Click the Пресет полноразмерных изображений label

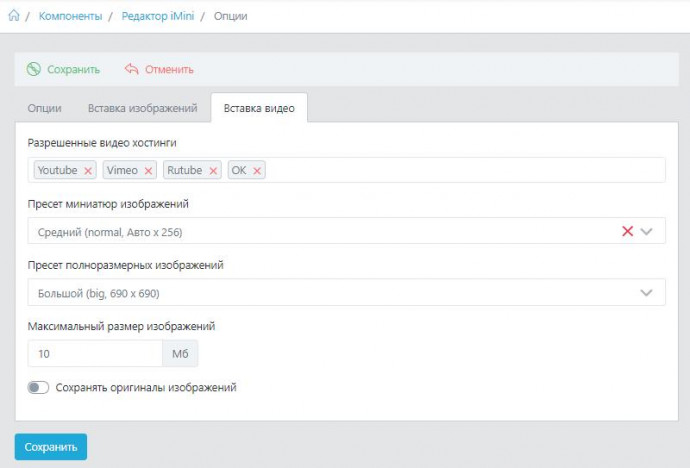pyautogui.click(x=126, y=265)
